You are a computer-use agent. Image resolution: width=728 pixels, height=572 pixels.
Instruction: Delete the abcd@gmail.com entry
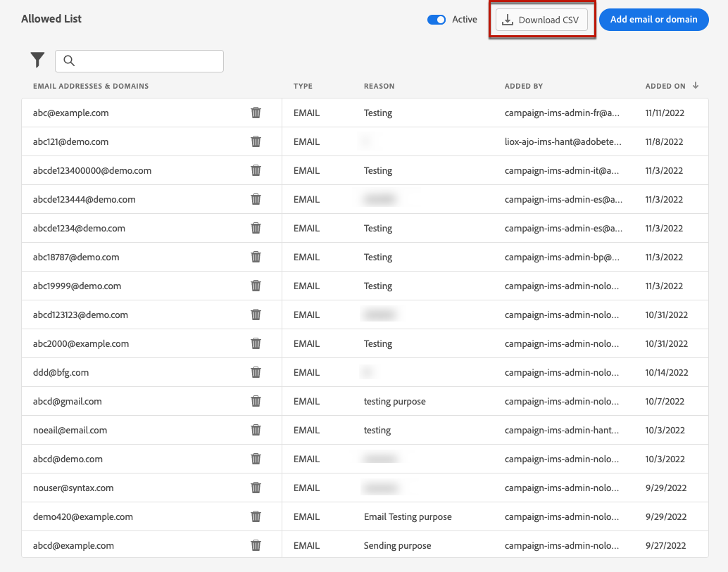point(256,401)
